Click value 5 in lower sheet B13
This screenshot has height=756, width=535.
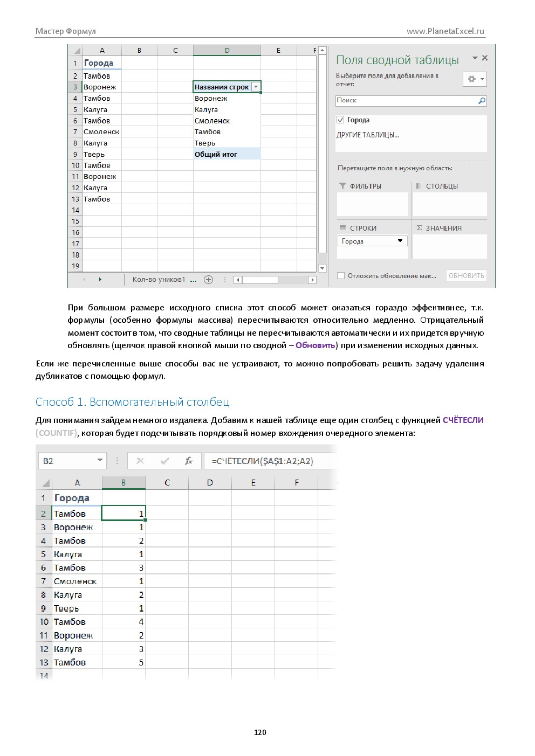click(x=124, y=663)
